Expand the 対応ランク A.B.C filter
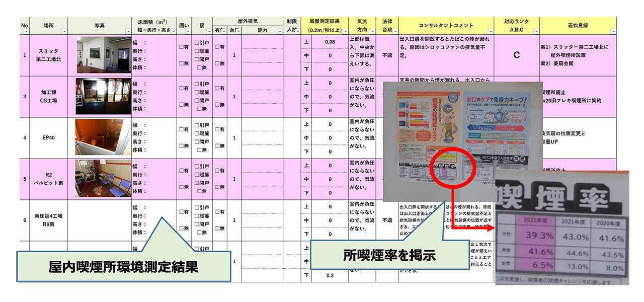Screen dimensions: 644x302 (x=535, y=32)
